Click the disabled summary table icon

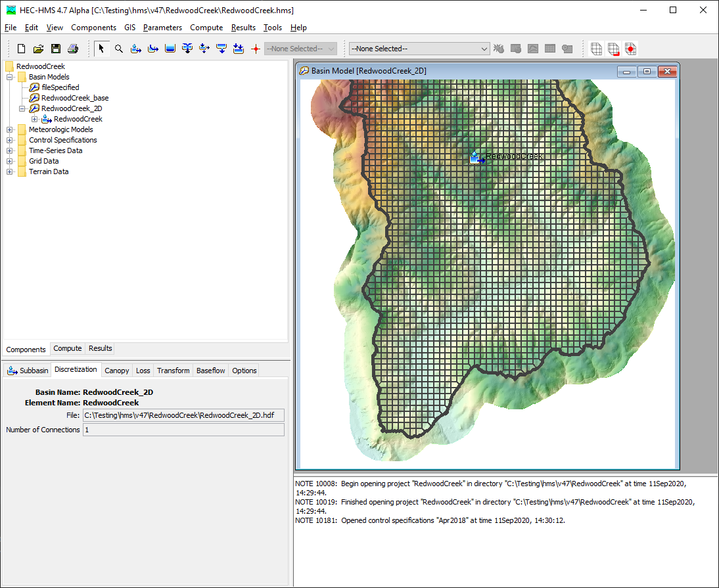click(550, 49)
